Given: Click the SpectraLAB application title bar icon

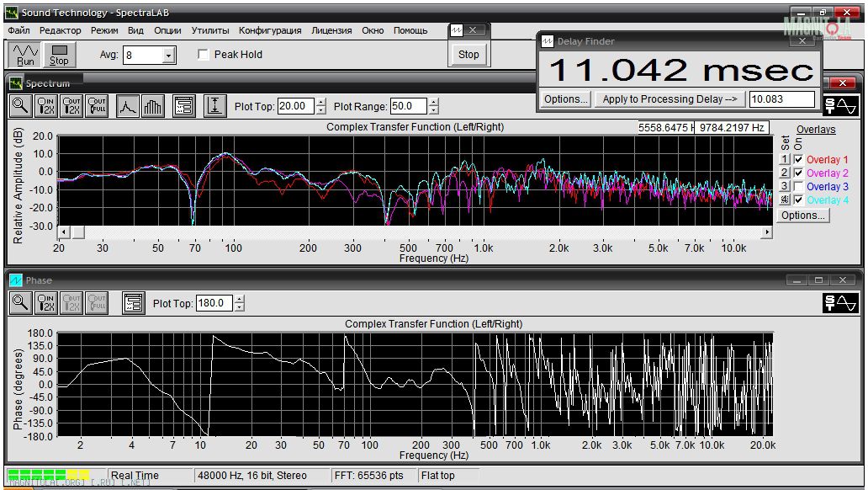Looking at the screenshot, I should coord(11,12).
